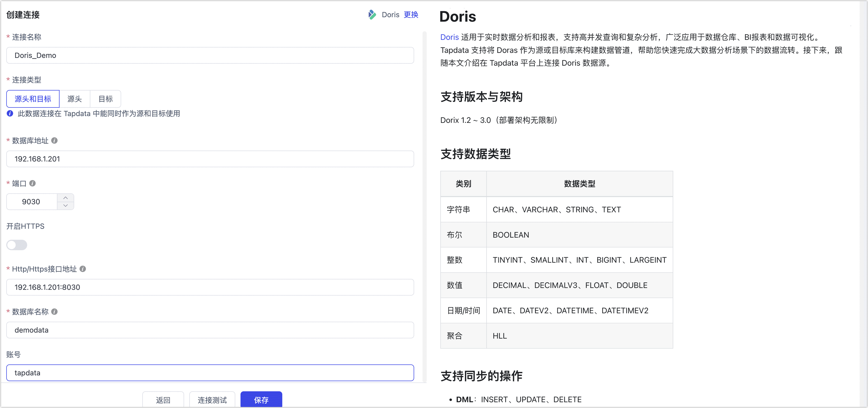Open the 数据库名称 info tooltip icon
This screenshot has height=408, width=868.
click(55, 312)
